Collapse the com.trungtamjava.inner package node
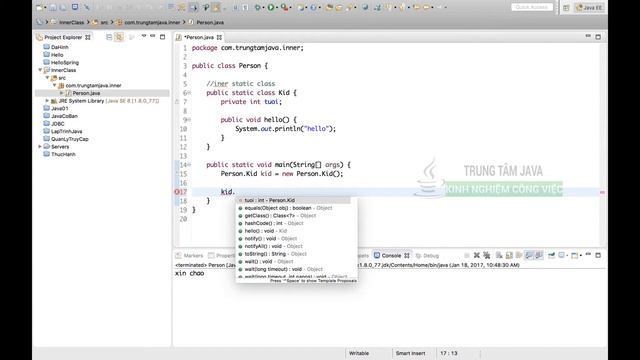 [x=54, y=85]
